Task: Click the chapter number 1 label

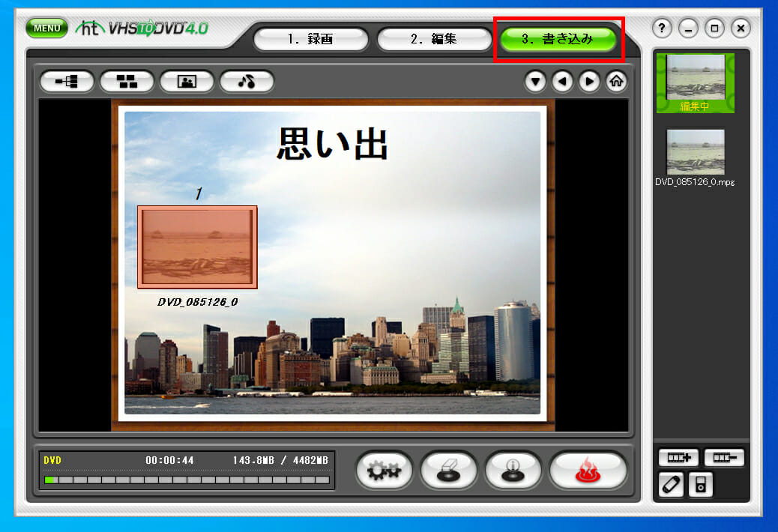Action: point(199,193)
